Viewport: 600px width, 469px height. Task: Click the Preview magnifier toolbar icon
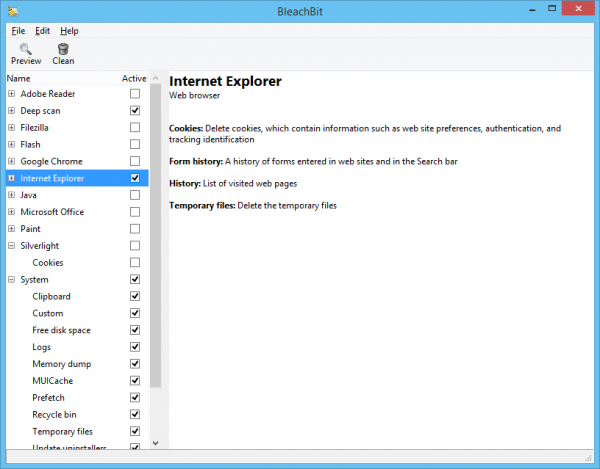[26, 49]
